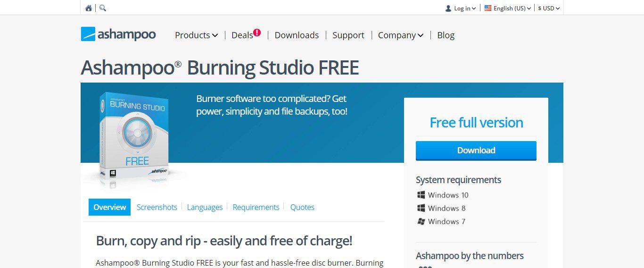Image resolution: width=644 pixels, height=268 pixels.
Task: Click the Ashampoo logo
Action: click(x=118, y=34)
